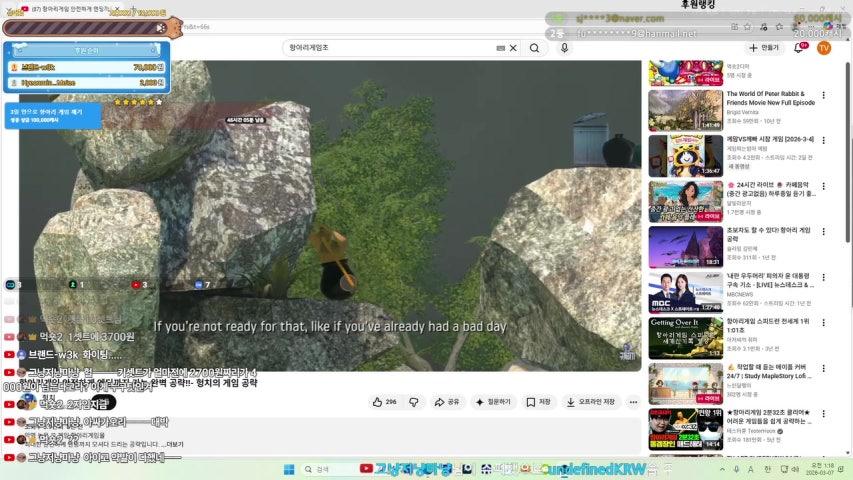Viewport: 853px width, 480px height.
Task: Clear the YouTube search box text
Action: (x=513, y=48)
